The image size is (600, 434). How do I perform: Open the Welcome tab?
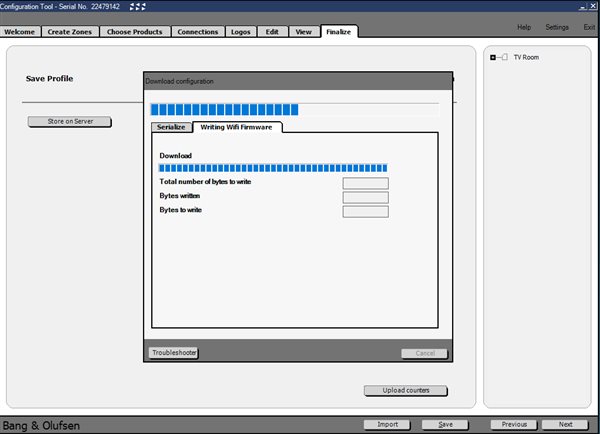[x=21, y=32]
